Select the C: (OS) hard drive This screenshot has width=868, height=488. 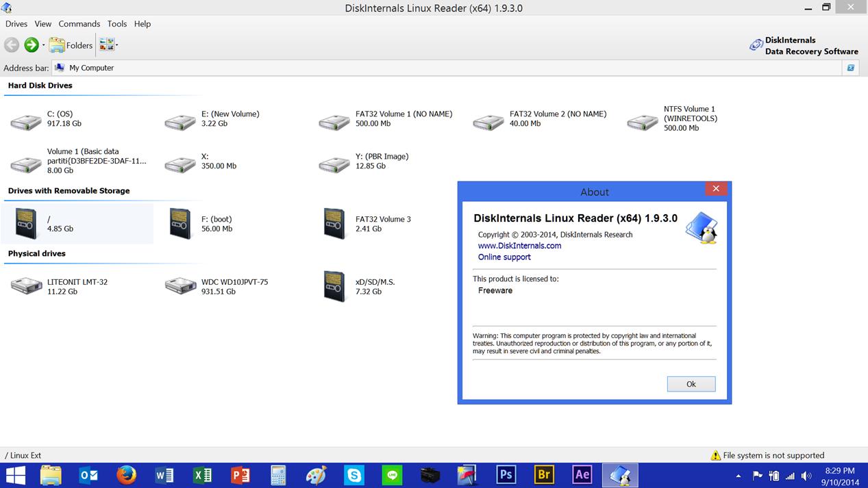(x=45, y=119)
